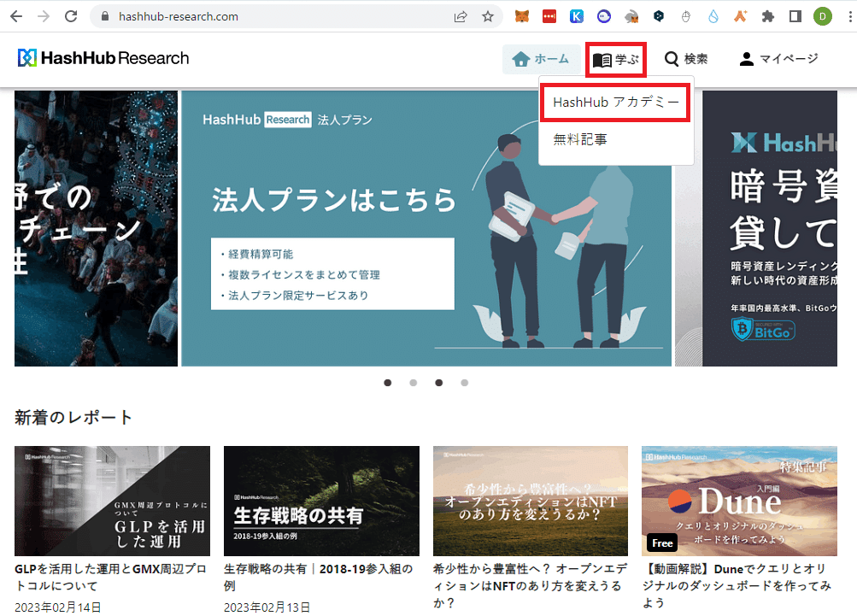Viewport: 857px width, 616px height.
Task: Bookmark this page with the star icon
Action: 487,15
